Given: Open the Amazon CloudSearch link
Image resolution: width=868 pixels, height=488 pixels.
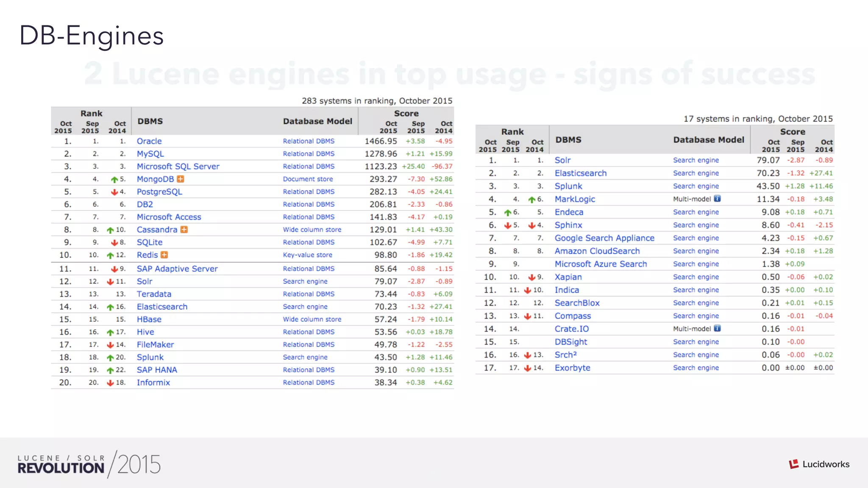Looking at the screenshot, I should [597, 251].
